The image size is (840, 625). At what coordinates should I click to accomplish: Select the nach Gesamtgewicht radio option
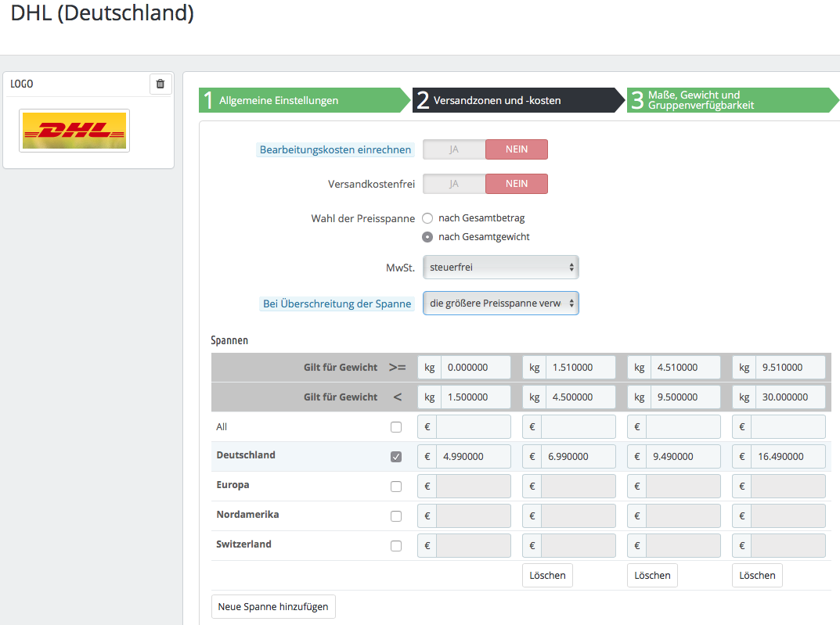pos(427,237)
